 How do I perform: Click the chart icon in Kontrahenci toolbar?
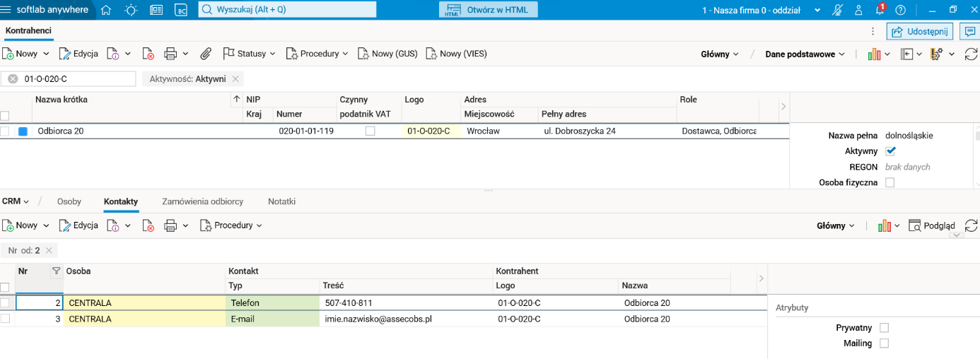pyautogui.click(x=875, y=54)
